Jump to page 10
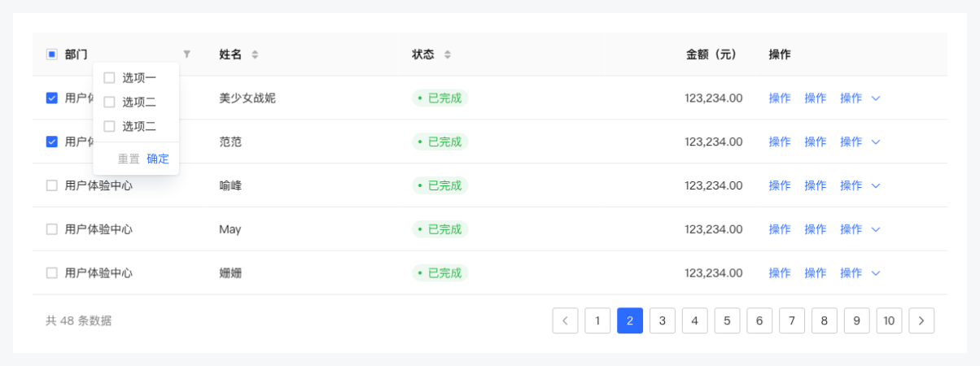The height and width of the screenshot is (366, 980). [x=889, y=320]
